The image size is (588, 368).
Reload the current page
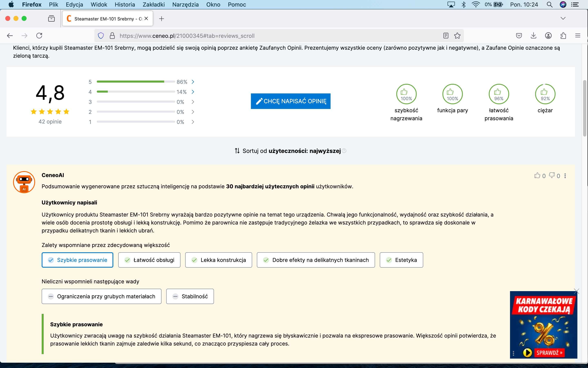coord(39,36)
